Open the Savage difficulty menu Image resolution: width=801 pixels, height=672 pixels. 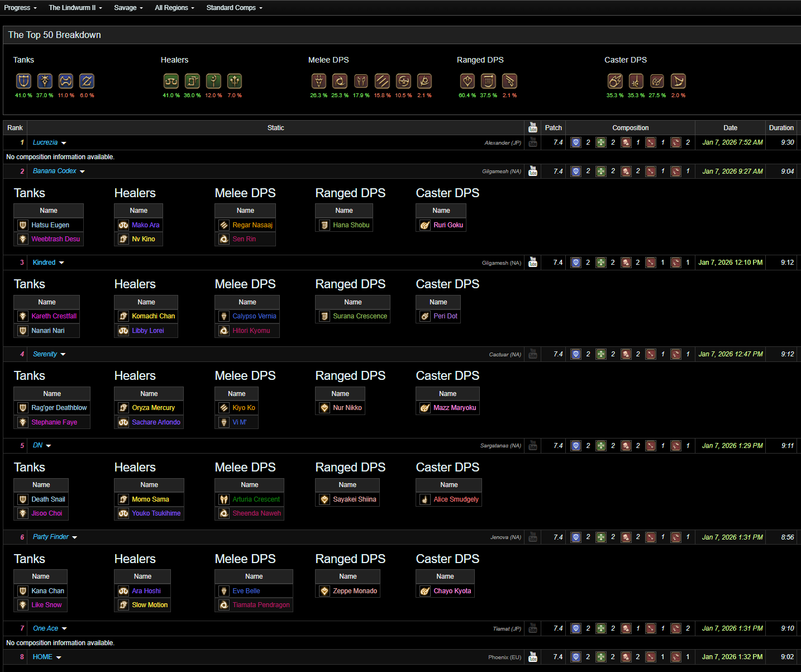tap(128, 8)
